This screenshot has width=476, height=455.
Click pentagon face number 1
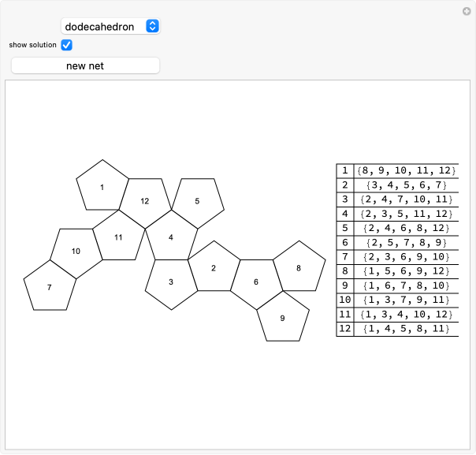point(102,187)
